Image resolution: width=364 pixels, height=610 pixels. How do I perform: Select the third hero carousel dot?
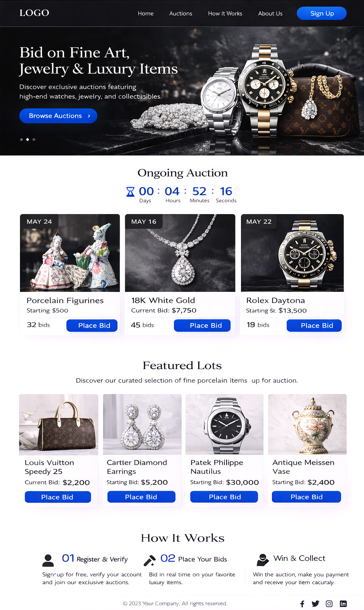point(34,139)
